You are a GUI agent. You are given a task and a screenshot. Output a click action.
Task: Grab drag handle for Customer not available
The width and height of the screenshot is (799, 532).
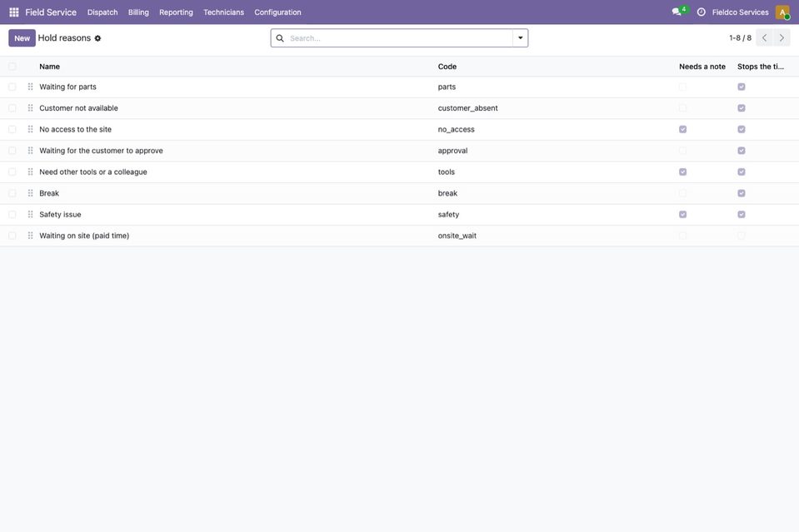[31, 108]
